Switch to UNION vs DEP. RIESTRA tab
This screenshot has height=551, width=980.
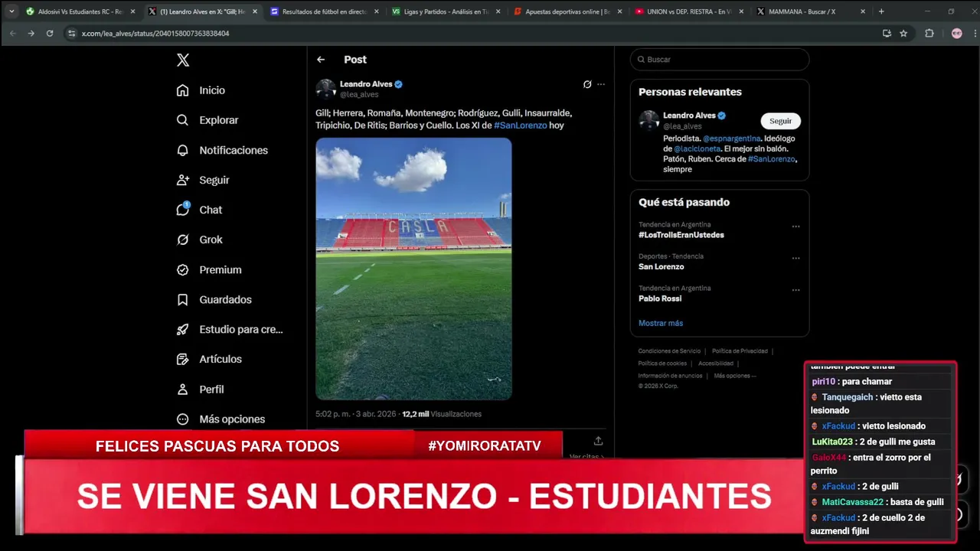click(690, 11)
